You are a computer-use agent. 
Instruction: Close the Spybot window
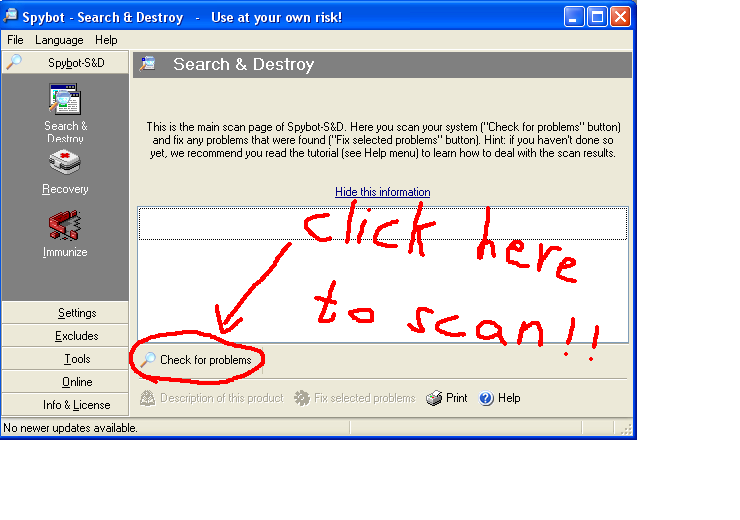tap(620, 17)
